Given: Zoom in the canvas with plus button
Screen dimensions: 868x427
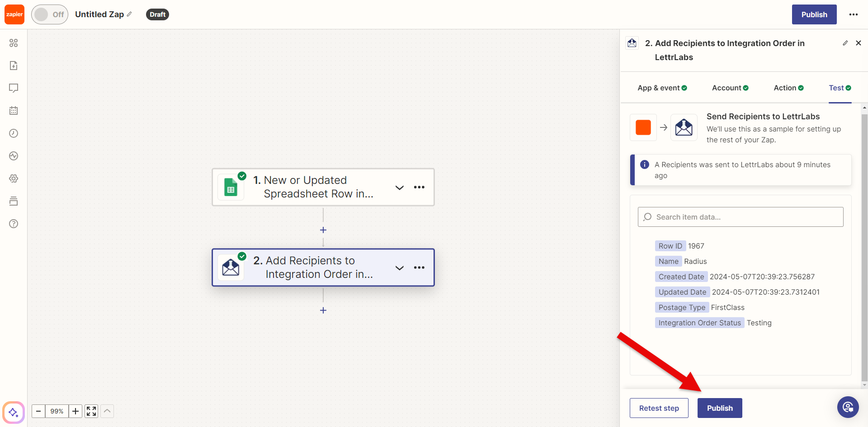Looking at the screenshot, I should 75,411.
